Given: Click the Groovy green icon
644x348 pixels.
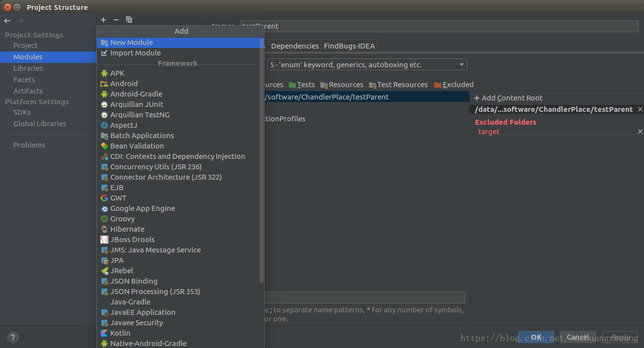Looking at the screenshot, I should pos(104,219).
